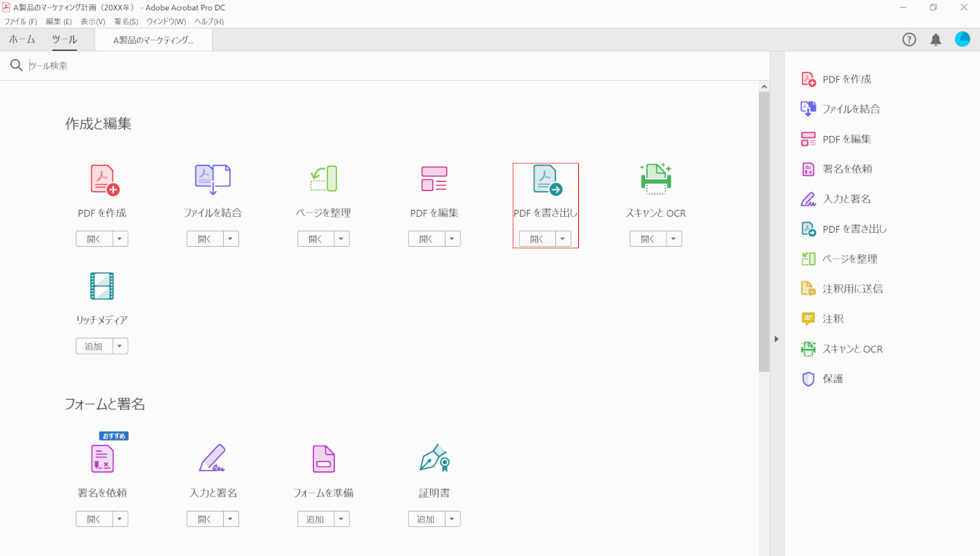980x556 pixels.
Task: Expand dropdown arrow next to 署名を依頼 開く
Action: point(120,519)
